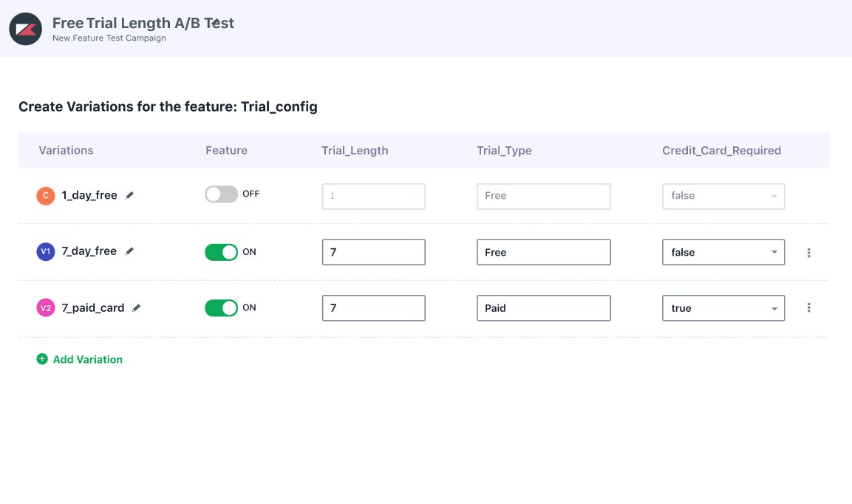Open Credit_Card_Required dropdown for 7_day_free
The height and width of the screenshot is (504, 852).
[723, 252]
